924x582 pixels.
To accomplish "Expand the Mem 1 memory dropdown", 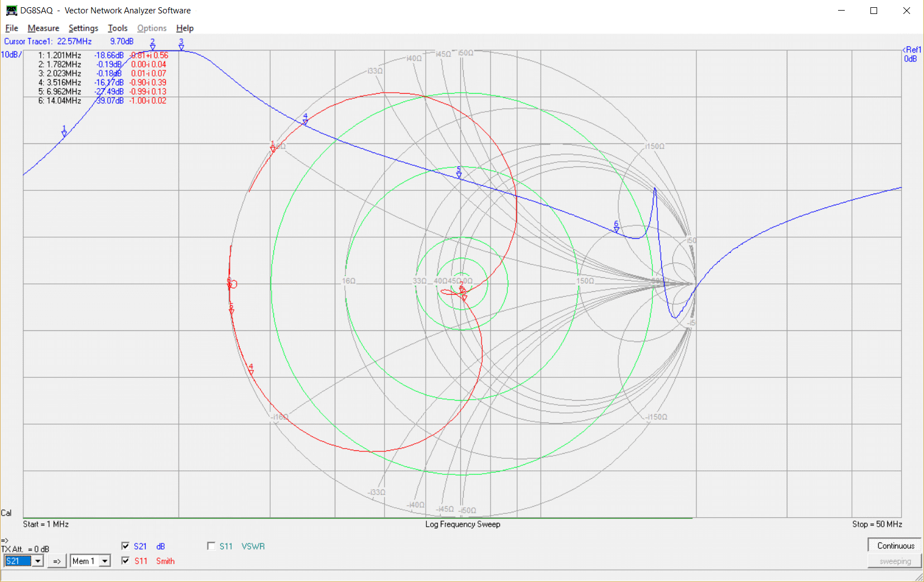I will pyautogui.click(x=105, y=561).
